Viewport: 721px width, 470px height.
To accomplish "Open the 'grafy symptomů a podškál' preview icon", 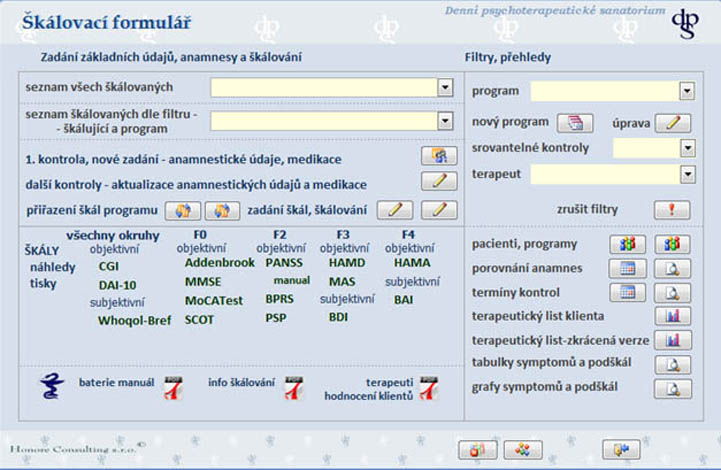I will pyautogui.click(x=673, y=388).
